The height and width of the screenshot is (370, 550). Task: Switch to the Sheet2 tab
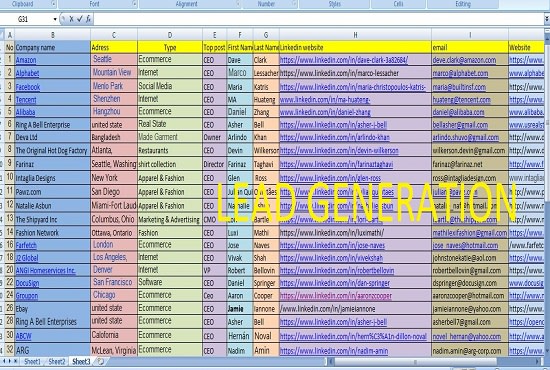click(56, 361)
